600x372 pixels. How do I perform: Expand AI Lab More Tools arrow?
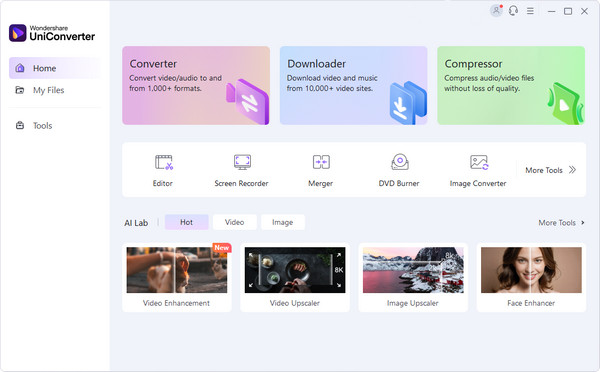coord(583,222)
